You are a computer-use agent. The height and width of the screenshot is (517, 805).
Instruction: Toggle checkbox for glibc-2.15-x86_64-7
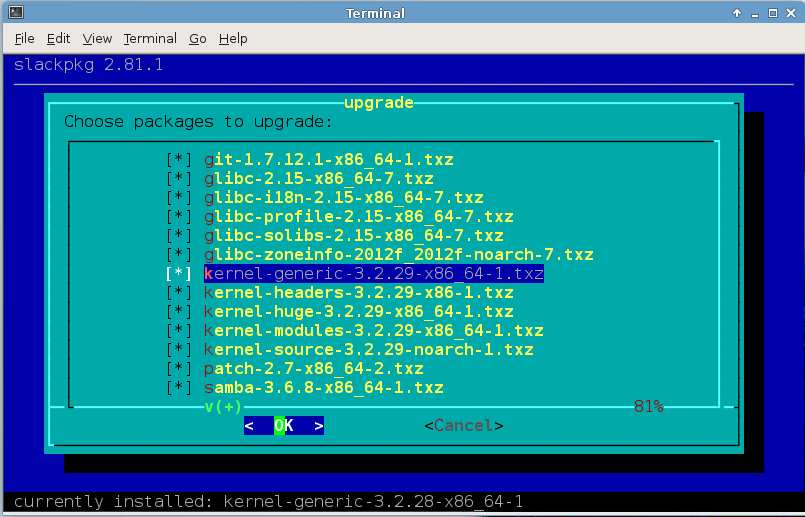click(x=179, y=178)
